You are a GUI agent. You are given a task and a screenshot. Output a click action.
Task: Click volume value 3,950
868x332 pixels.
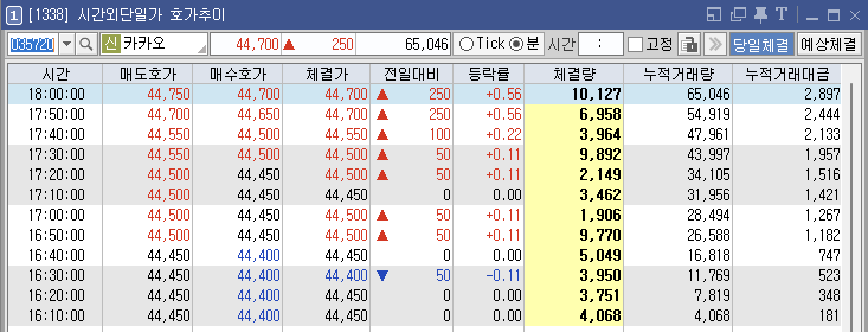pos(601,275)
